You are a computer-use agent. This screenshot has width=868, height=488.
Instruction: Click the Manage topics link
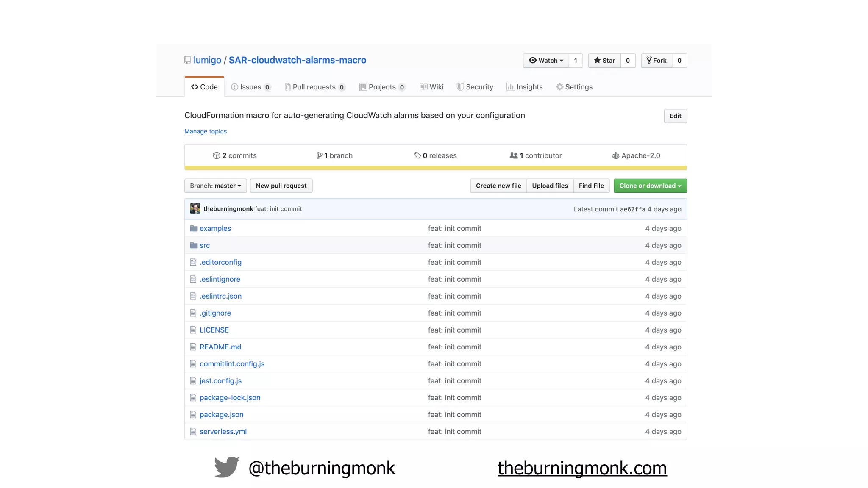(206, 131)
